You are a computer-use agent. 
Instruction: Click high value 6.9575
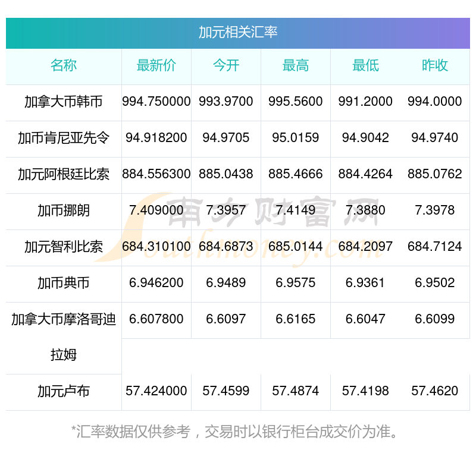pos(295,282)
